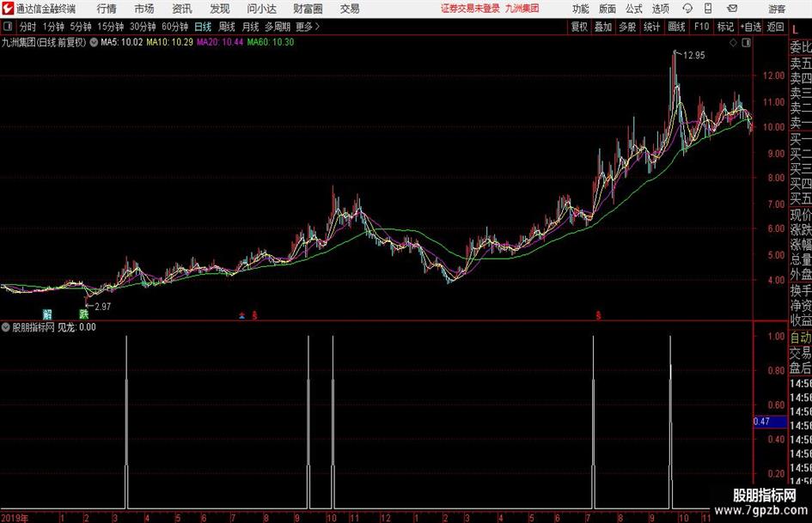Open the 选项 menu

660,9
